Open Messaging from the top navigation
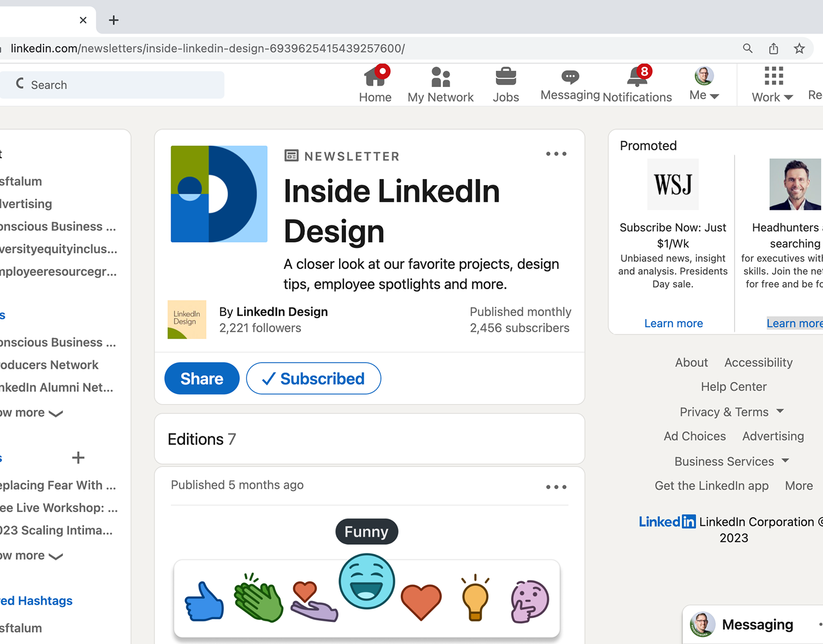The height and width of the screenshot is (644, 823). 570,84
